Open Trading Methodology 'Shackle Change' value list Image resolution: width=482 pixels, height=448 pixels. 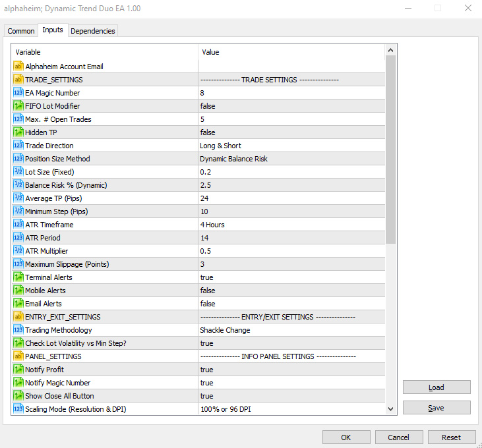pyautogui.click(x=291, y=330)
